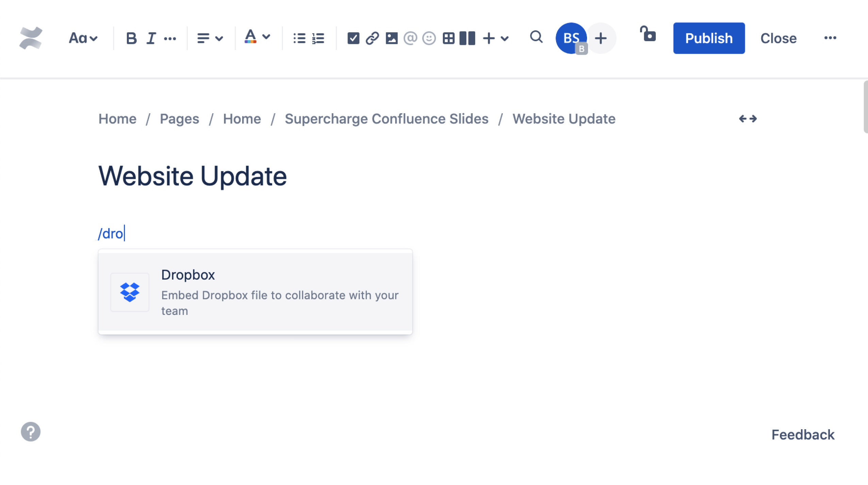868x485 pixels.
Task: Select the Dropbox embed option
Action: pyautogui.click(x=255, y=292)
